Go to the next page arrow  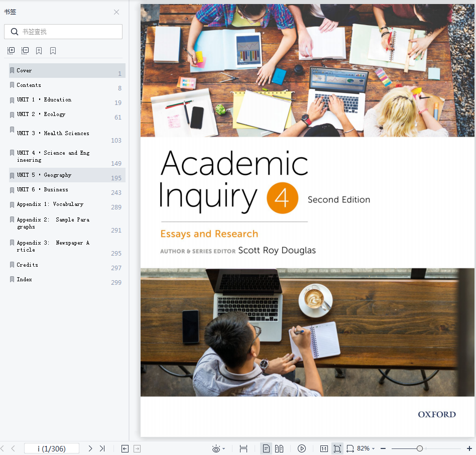pos(90,448)
